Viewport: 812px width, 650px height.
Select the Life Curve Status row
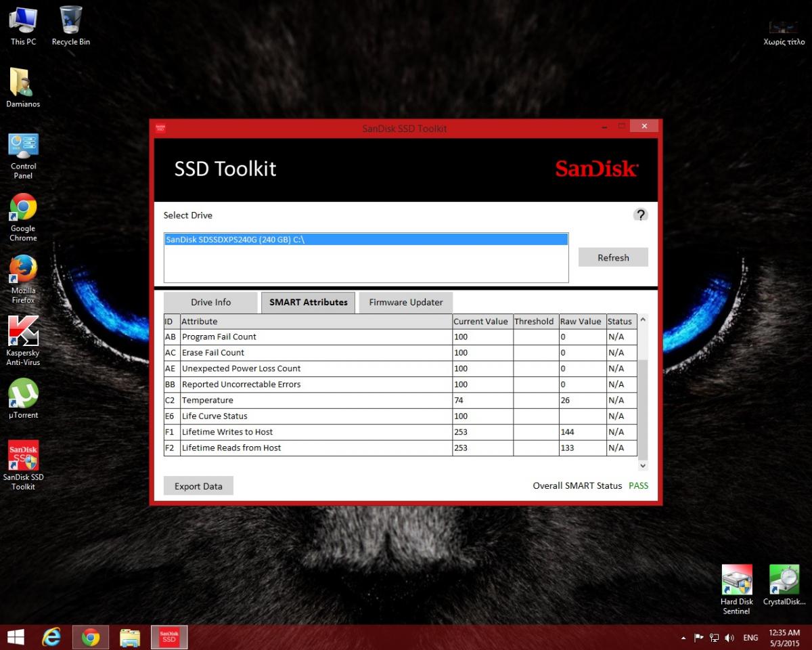coord(400,416)
